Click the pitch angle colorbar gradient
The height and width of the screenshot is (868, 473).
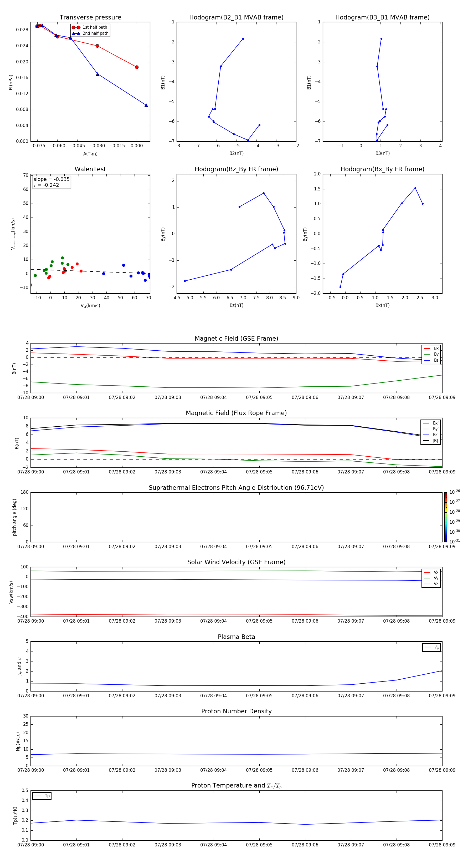click(x=445, y=517)
